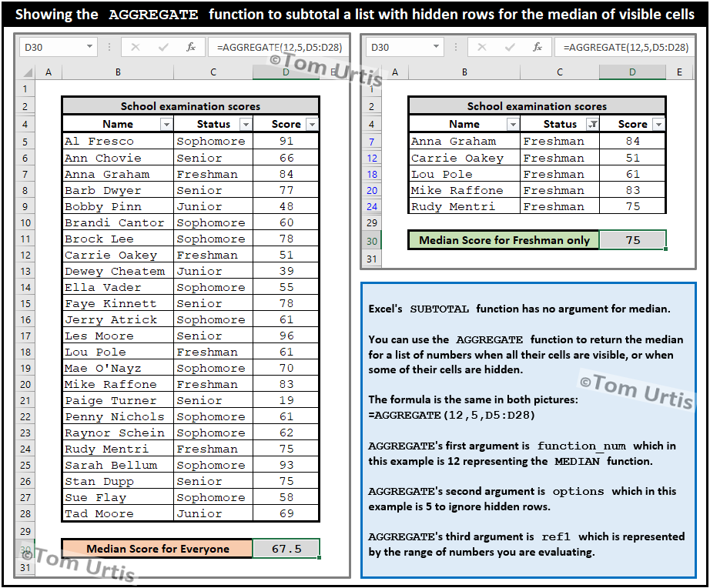Click Median Score for Freshman only label
This screenshot has height=588, width=710.
tap(504, 240)
